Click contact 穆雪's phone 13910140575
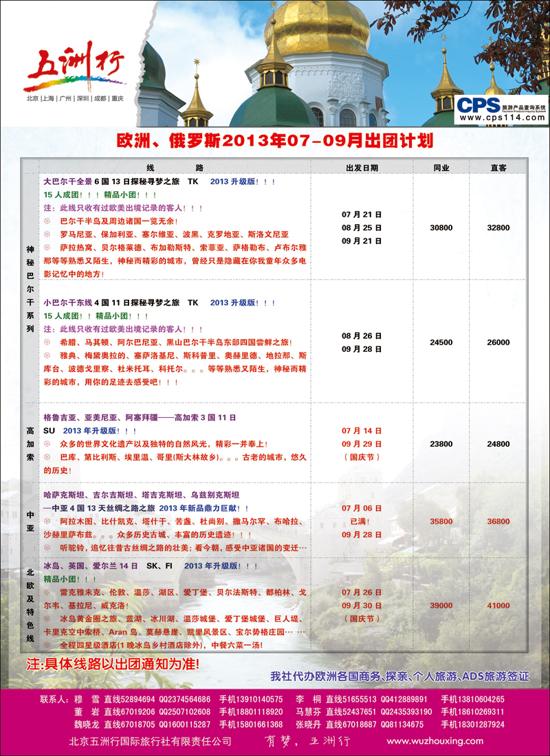 click(252, 699)
